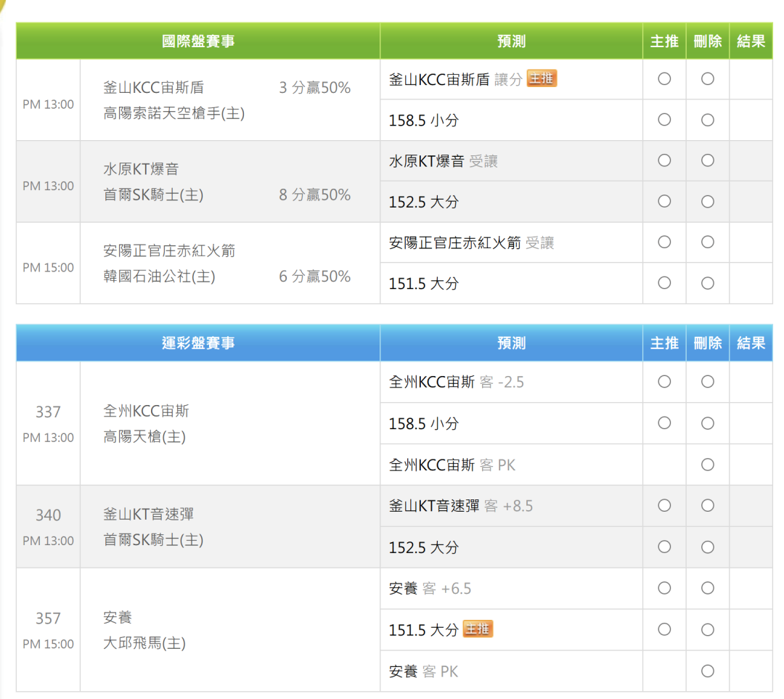Click team name 大邱飛馬(主)

click(144, 643)
